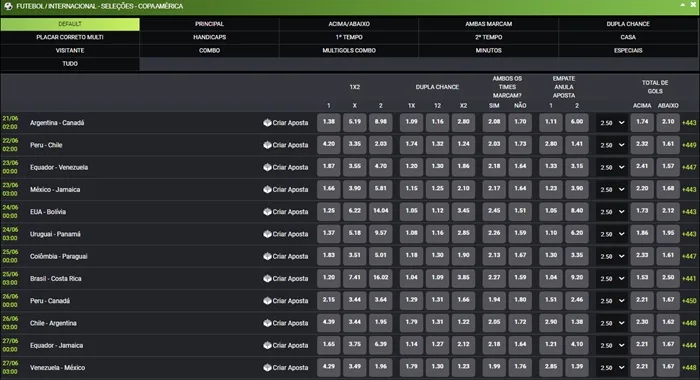Screen dimensions: 700x380
Task: Click the Criar Aposta icon for Venezuela - México
Action: [x=267, y=368]
